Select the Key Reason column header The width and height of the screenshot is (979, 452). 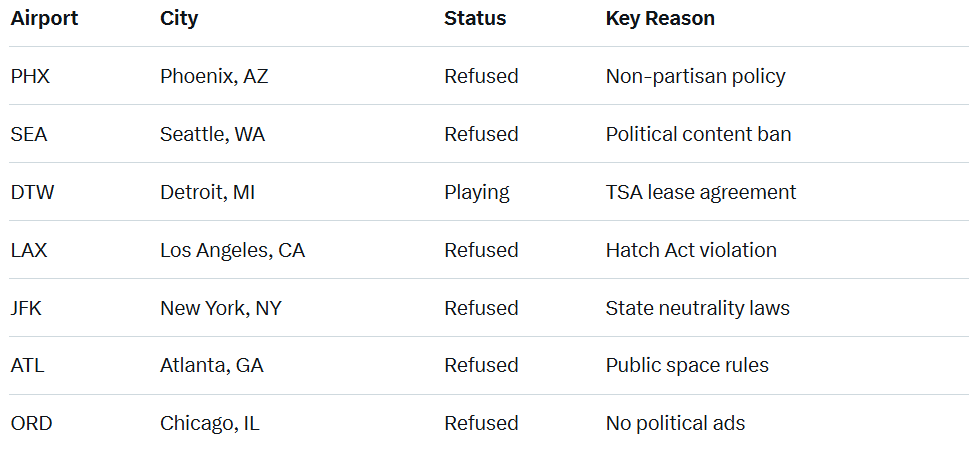pos(660,19)
